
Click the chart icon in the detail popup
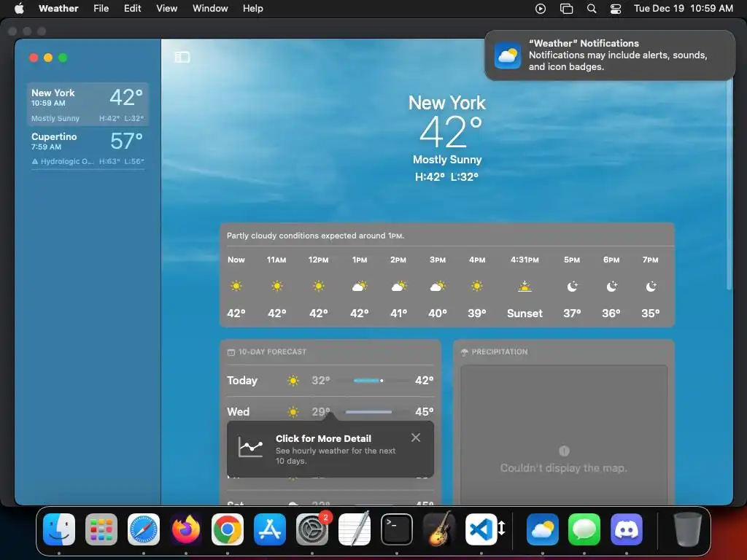pyautogui.click(x=251, y=447)
